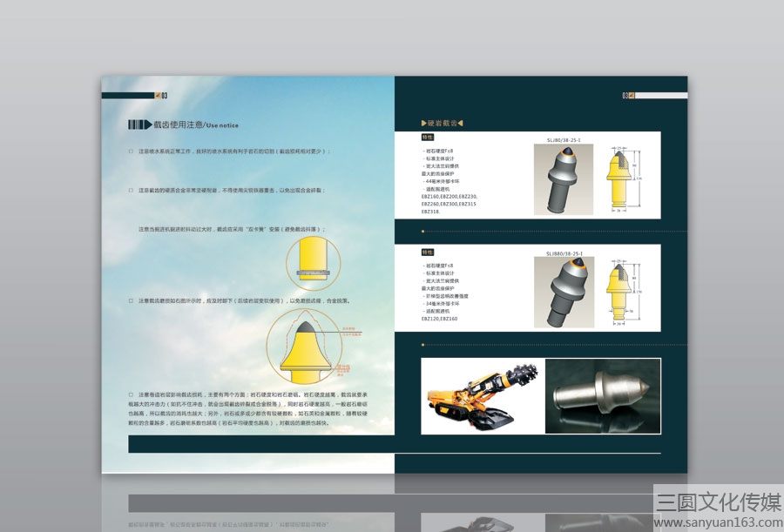This screenshot has height=532, width=784.
Task: Click the silver metal pick photo
Action: [602, 396]
